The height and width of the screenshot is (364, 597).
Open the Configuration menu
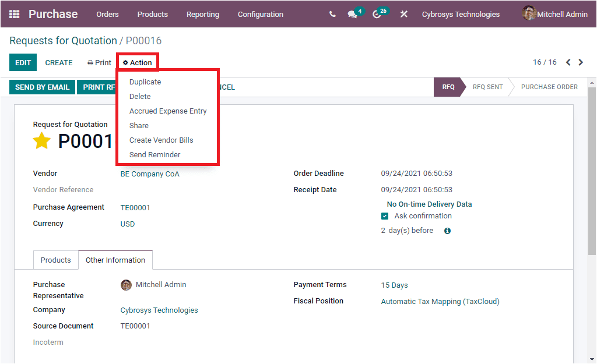tap(260, 14)
